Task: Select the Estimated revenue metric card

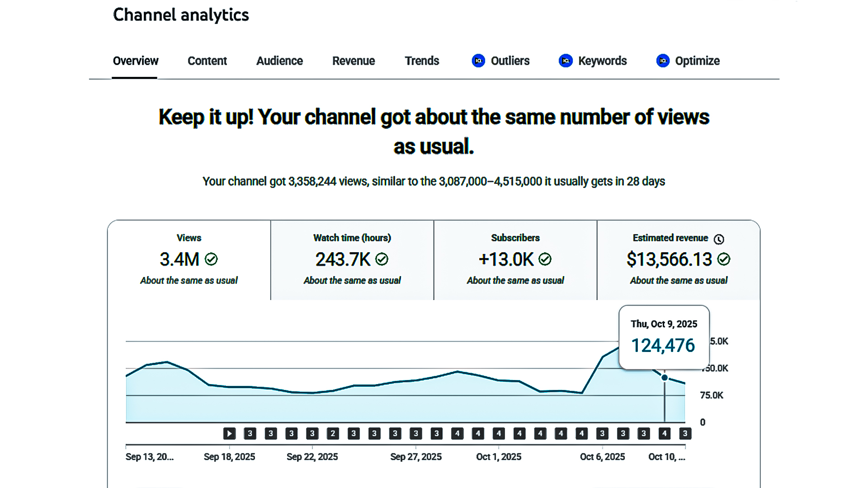Action: tap(678, 260)
